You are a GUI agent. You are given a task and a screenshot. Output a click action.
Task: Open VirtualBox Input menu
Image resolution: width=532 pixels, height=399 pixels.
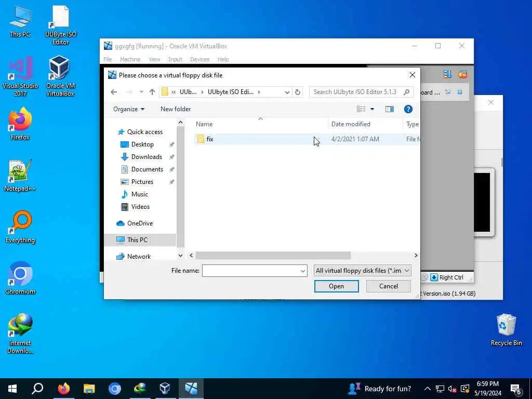(x=175, y=59)
